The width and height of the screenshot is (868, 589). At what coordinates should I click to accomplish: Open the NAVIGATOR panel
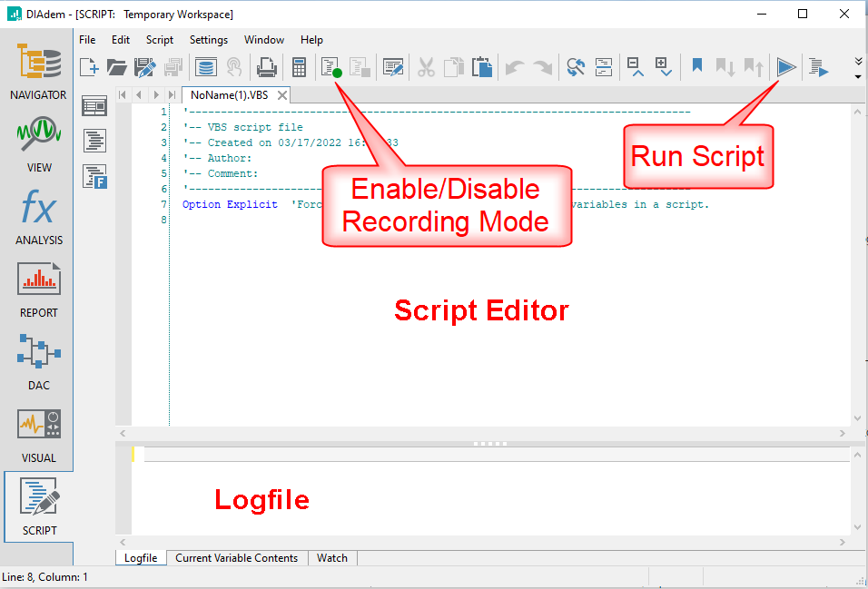pyautogui.click(x=37, y=70)
